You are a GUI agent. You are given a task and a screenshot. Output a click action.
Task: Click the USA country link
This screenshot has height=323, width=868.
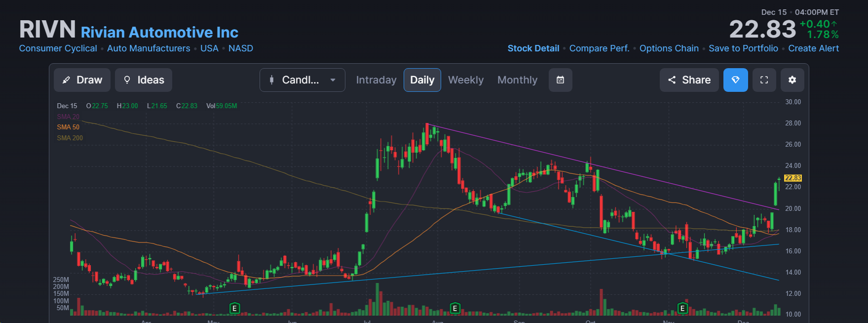point(209,48)
